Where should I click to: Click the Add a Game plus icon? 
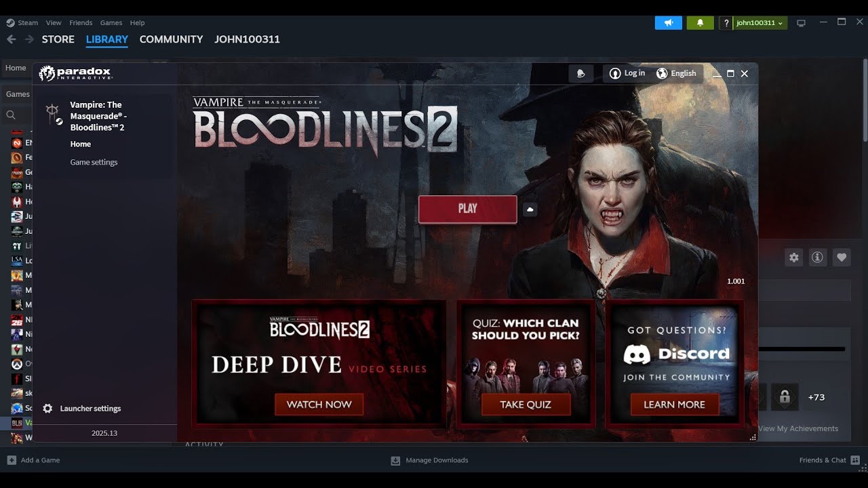tap(12, 460)
